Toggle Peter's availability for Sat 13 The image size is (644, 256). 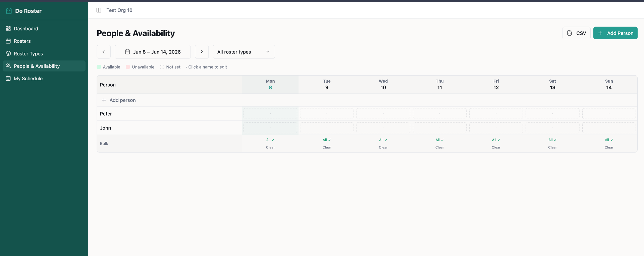click(x=552, y=114)
